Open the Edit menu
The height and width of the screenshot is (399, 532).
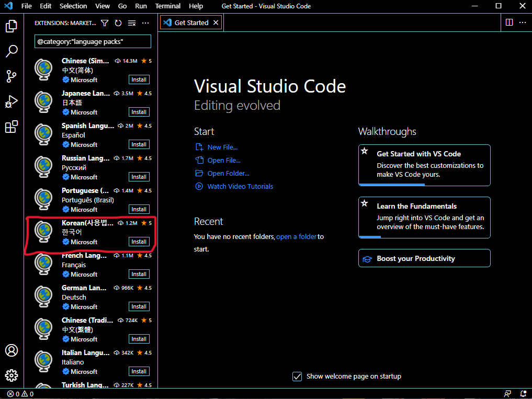click(x=46, y=6)
